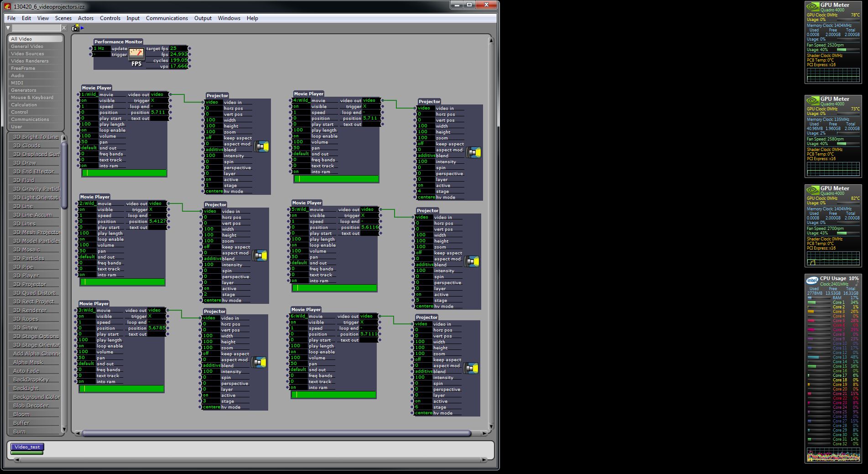This screenshot has width=868, height=474.
Task: Click NVIDIA logo on GPU Meter showing 78°C
Action: pyautogui.click(x=813, y=7)
